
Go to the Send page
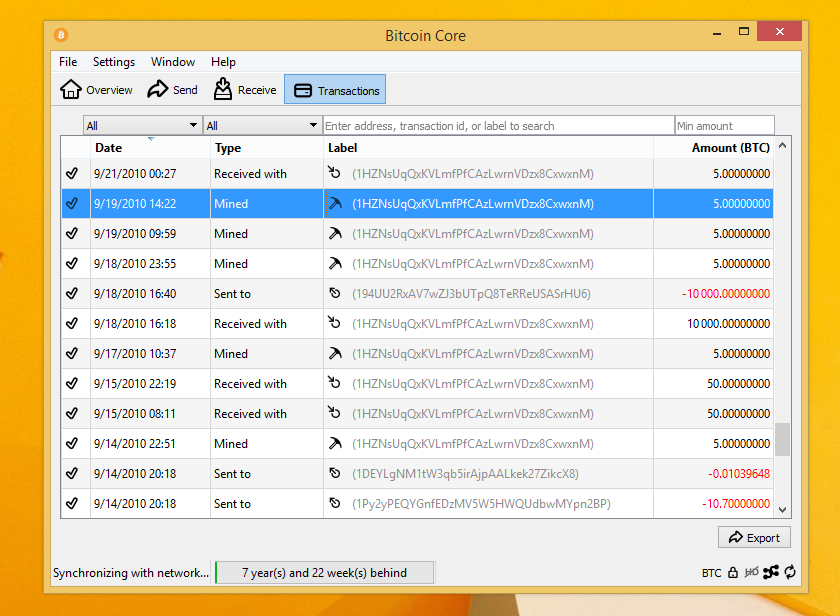click(172, 89)
